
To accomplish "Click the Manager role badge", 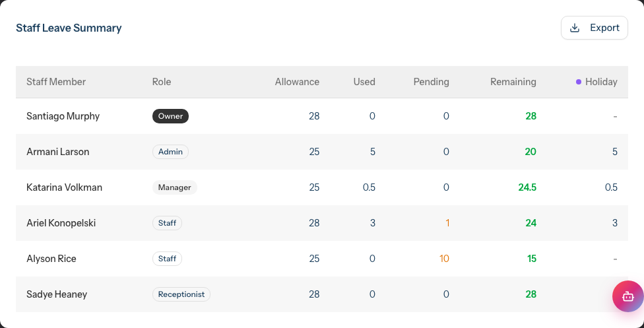I will 175,187.
